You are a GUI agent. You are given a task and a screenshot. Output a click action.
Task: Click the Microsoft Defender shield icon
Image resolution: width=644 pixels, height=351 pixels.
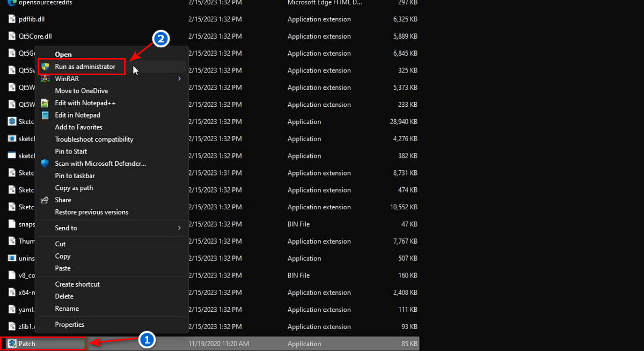pyautogui.click(x=45, y=163)
